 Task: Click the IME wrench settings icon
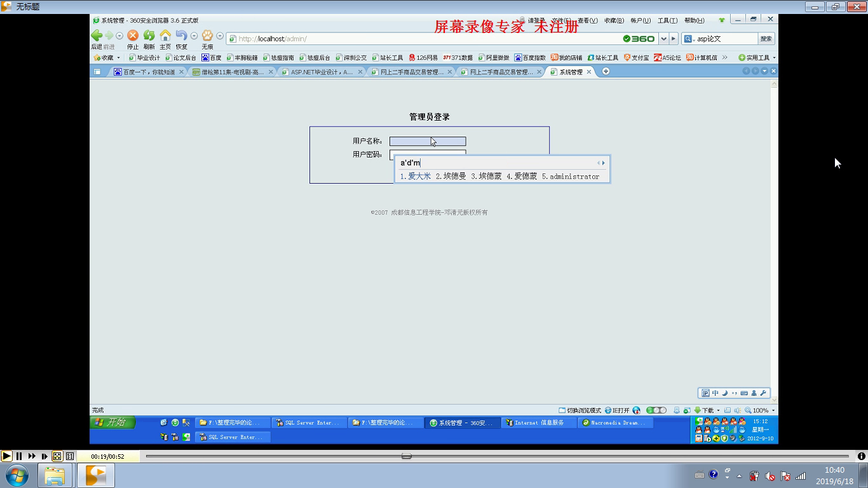(763, 393)
